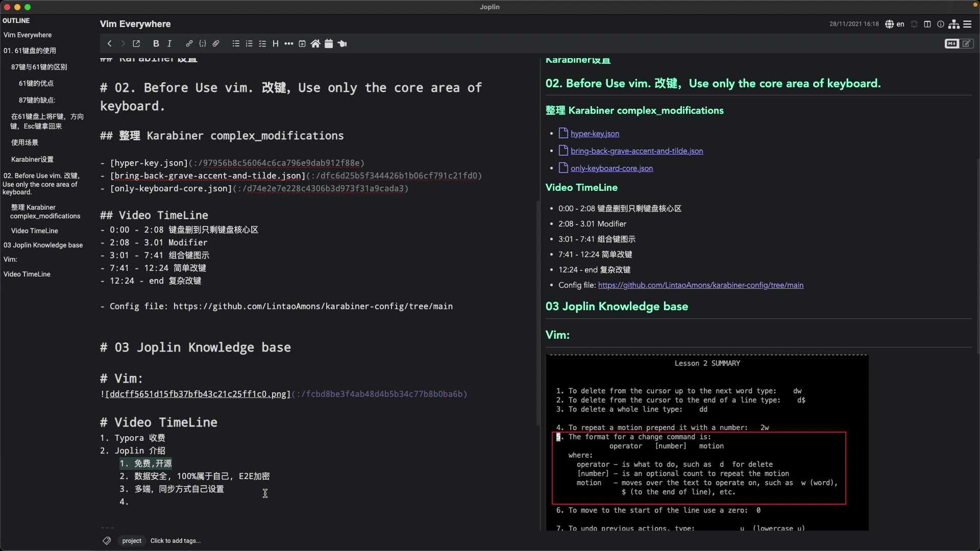Click the tag icon at bottom
The height and width of the screenshot is (551, 980).
click(x=107, y=541)
